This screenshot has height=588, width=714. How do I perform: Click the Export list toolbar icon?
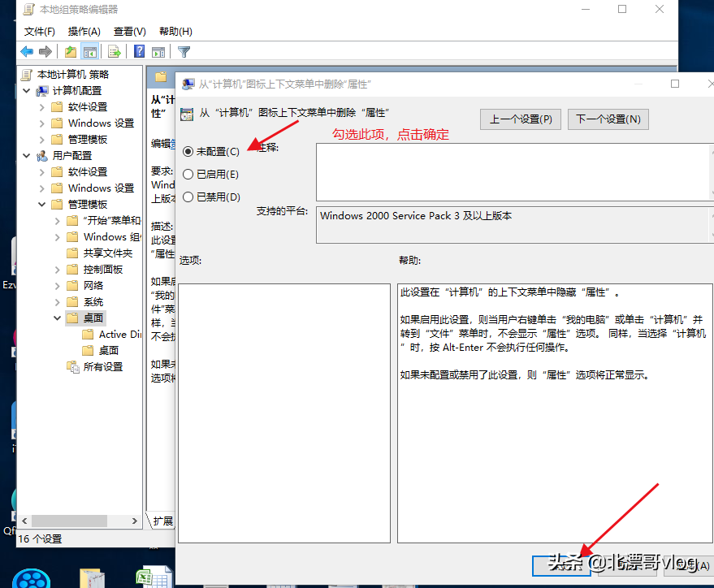pyautogui.click(x=115, y=52)
